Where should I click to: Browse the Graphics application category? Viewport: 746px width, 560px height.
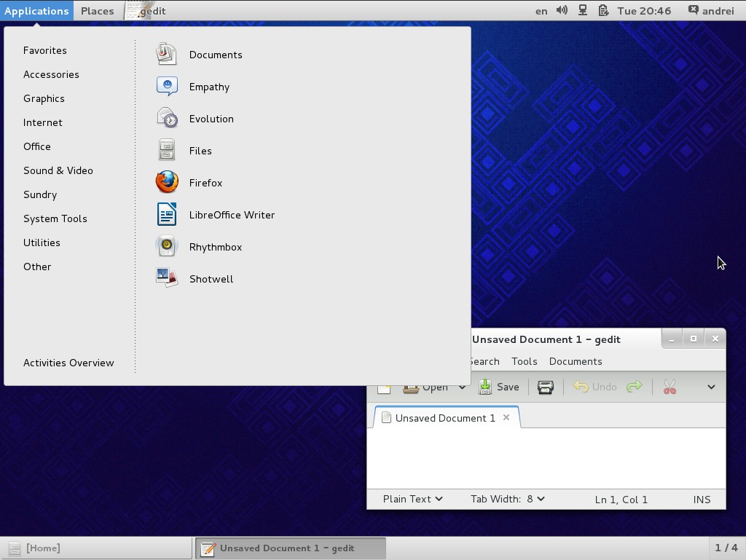44,98
